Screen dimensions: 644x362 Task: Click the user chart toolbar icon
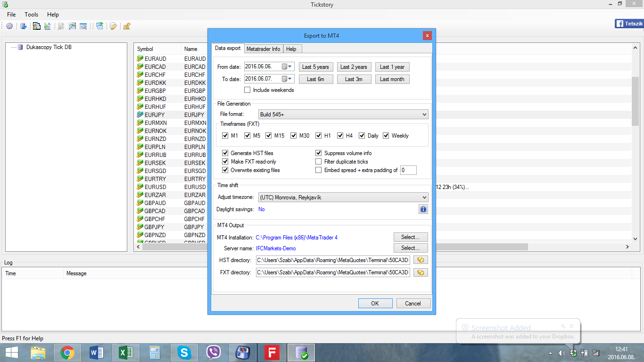(x=36, y=26)
